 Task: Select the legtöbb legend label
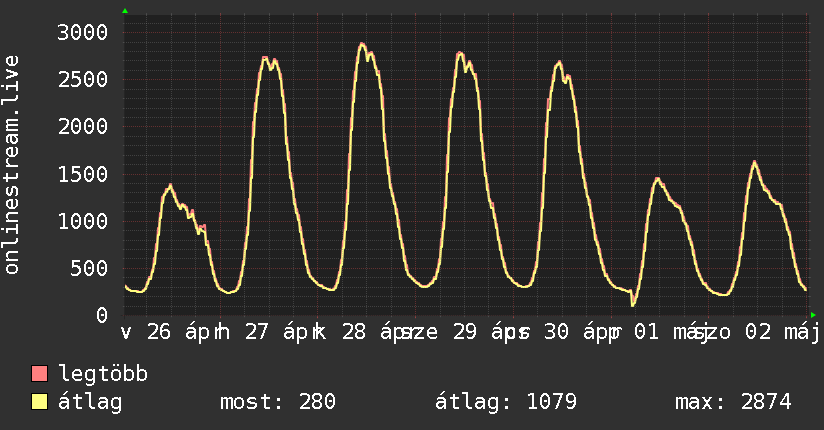pyautogui.click(x=103, y=374)
